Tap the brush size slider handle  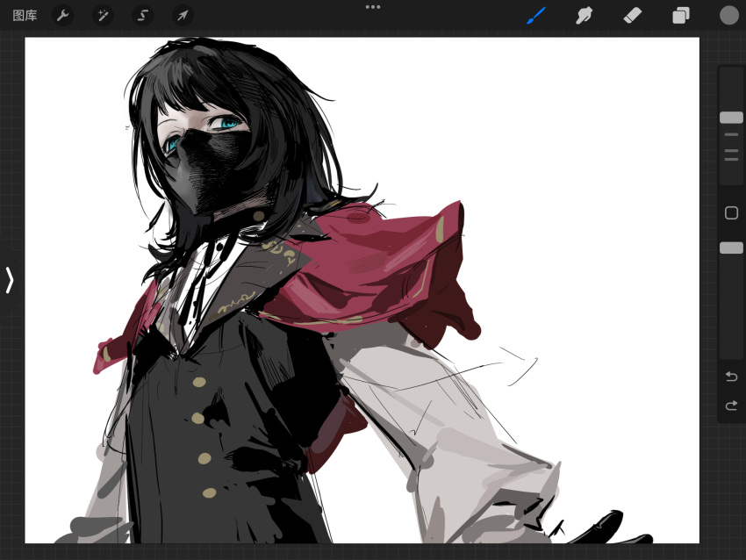click(731, 117)
